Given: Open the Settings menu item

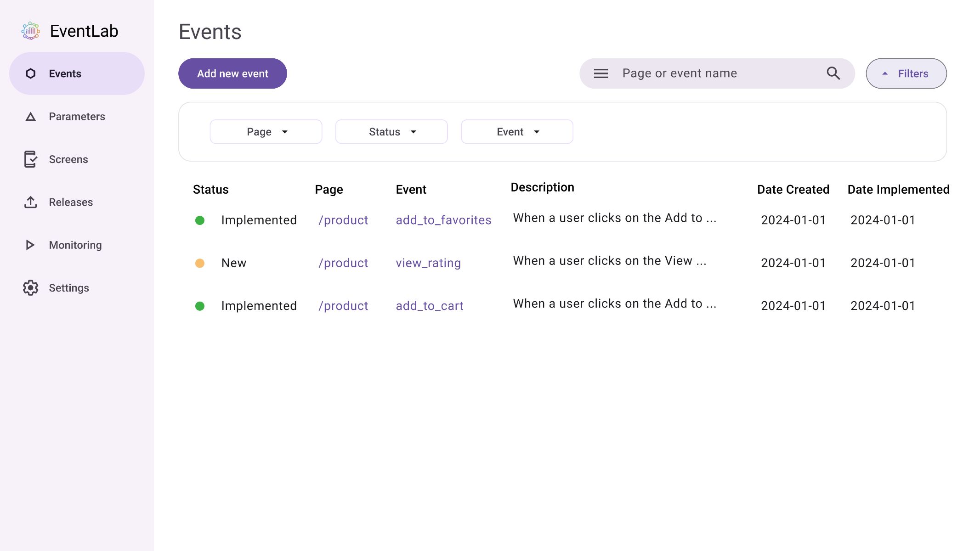Looking at the screenshot, I should (x=68, y=288).
